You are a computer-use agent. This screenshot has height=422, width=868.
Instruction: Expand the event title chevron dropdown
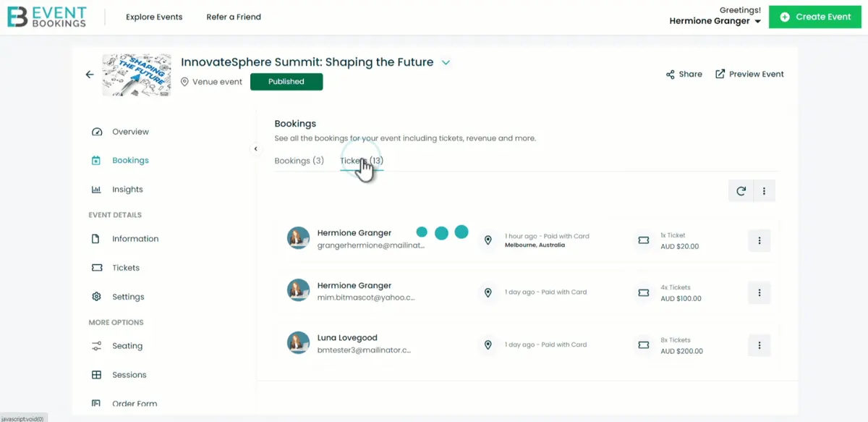click(x=446, y=62)
